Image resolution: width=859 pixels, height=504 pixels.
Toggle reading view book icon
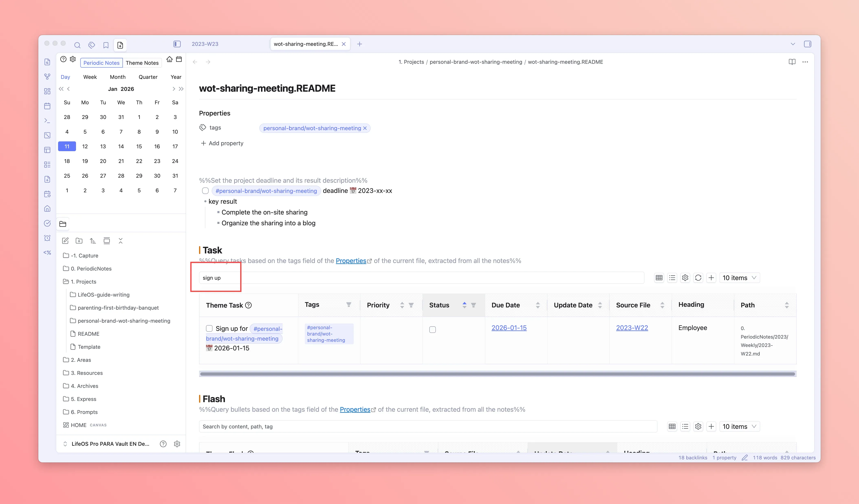(x=792, y=62)
